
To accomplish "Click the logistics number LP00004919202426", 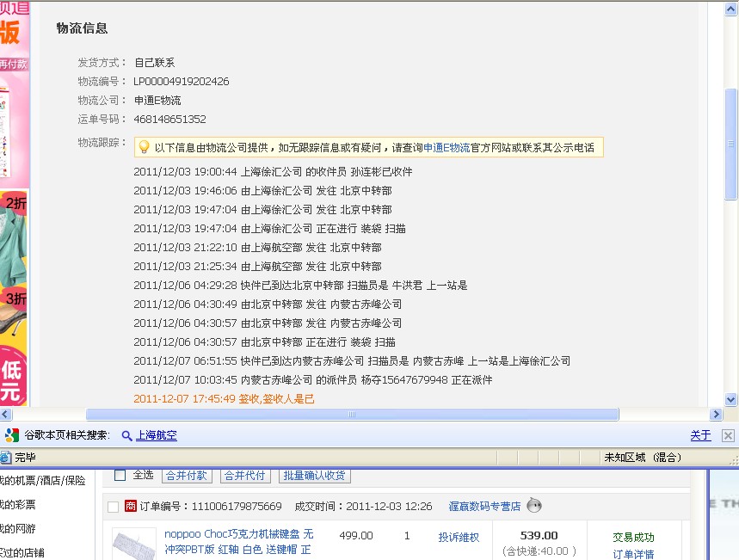I will tap(181, 82).
